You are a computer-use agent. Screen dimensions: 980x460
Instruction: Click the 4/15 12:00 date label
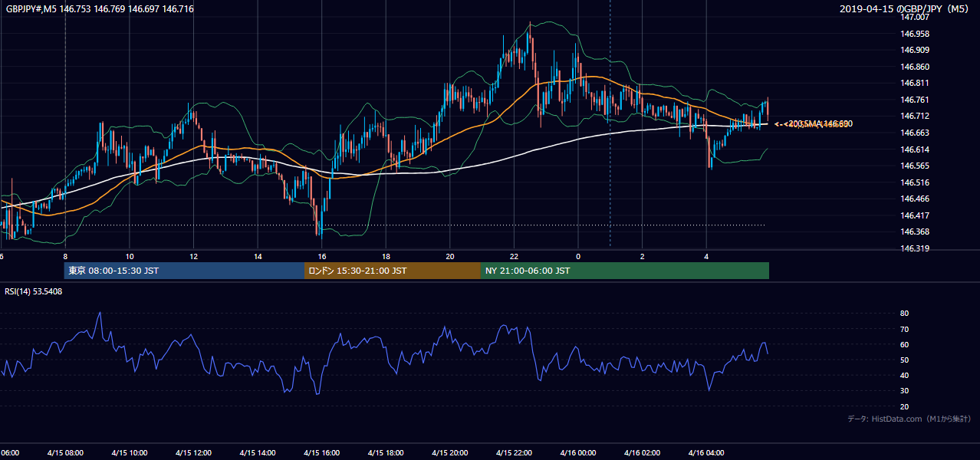click(x=194, y=453)
